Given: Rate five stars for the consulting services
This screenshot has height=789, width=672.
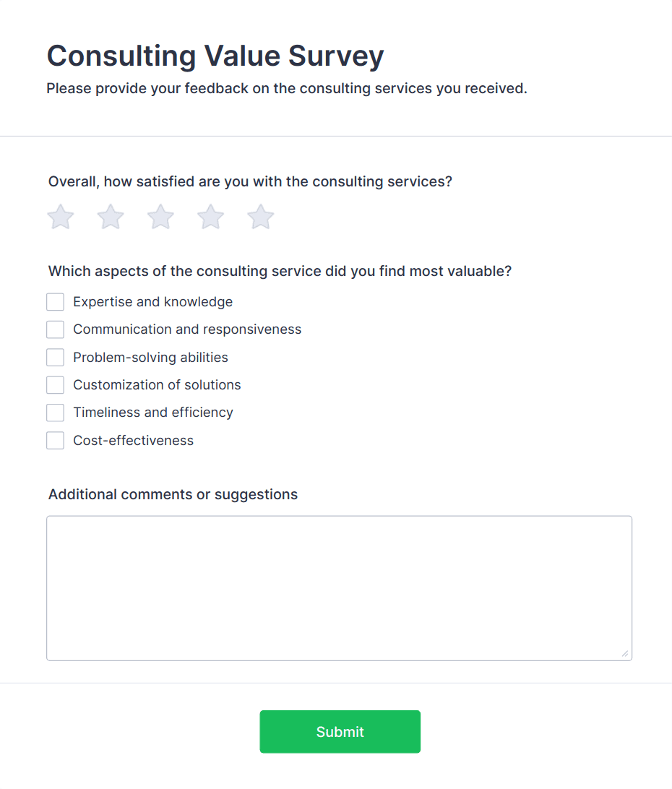Looking at the screenshot, I should point(260,216).
